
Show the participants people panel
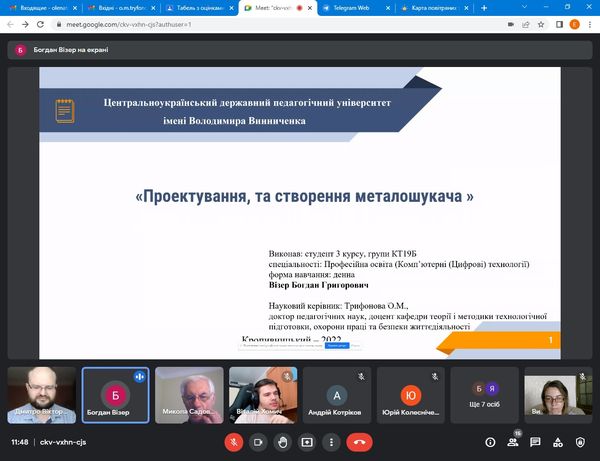[513, 443]
